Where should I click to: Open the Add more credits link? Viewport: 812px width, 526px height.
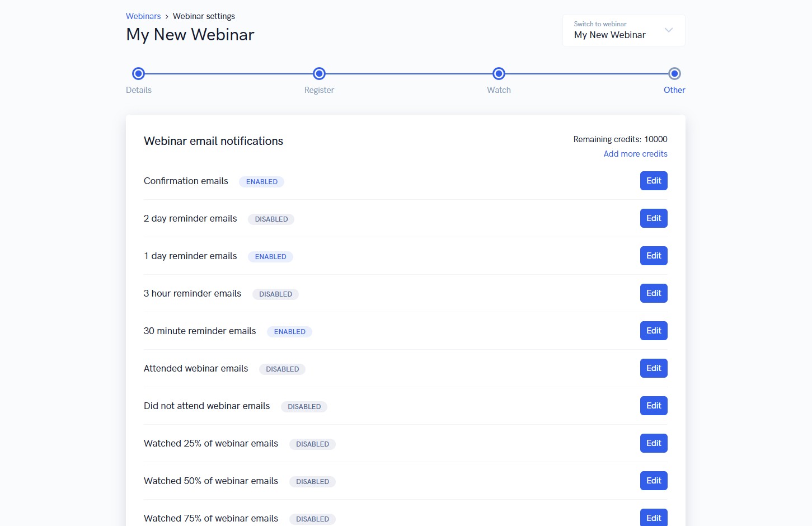click(x=635, y=153)
